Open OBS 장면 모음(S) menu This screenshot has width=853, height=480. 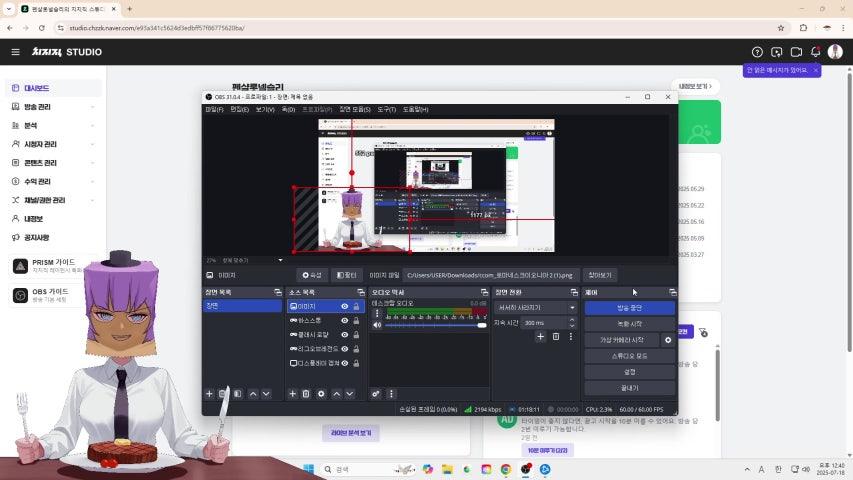pyautogui.click(x=355, y=109)
